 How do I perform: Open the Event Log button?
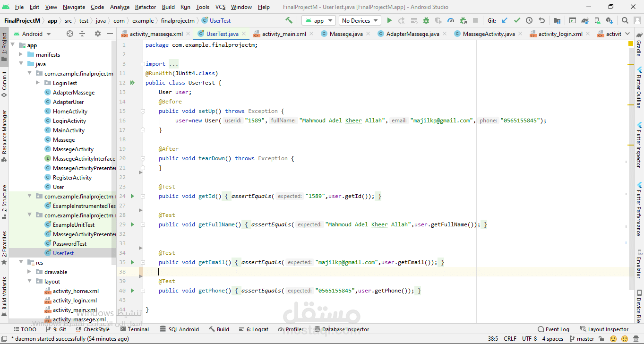(x=553, y=329)
